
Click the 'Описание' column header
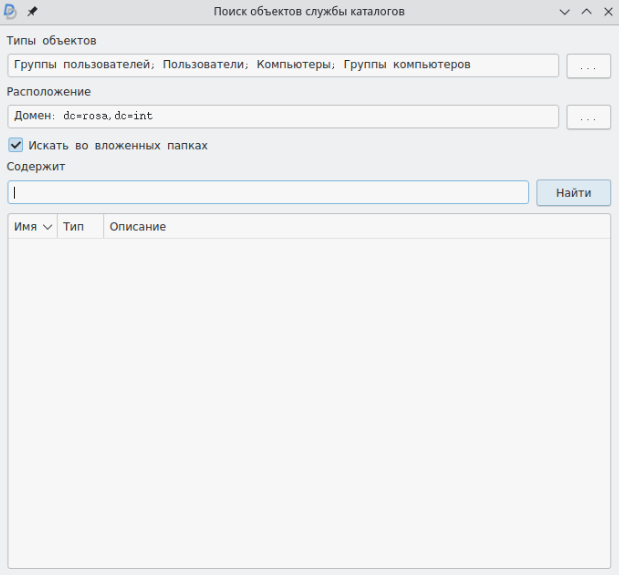138,227
